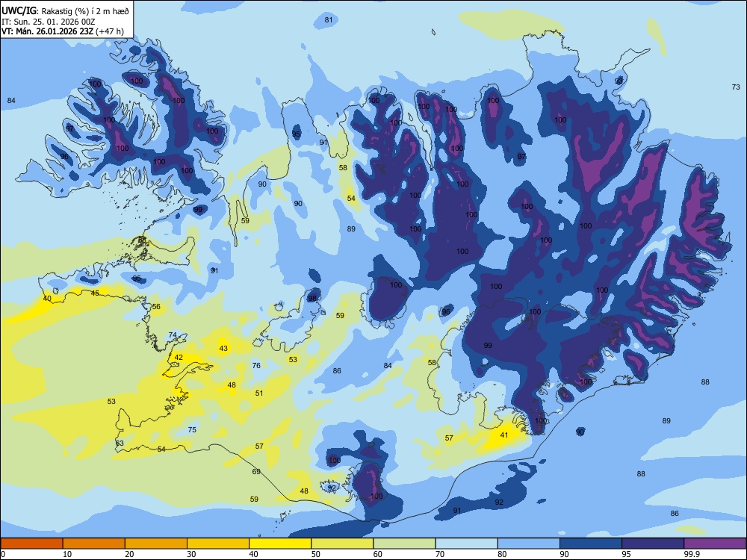
Task: Click the humidity value '51' on the map
Action: tap(259, 393)
